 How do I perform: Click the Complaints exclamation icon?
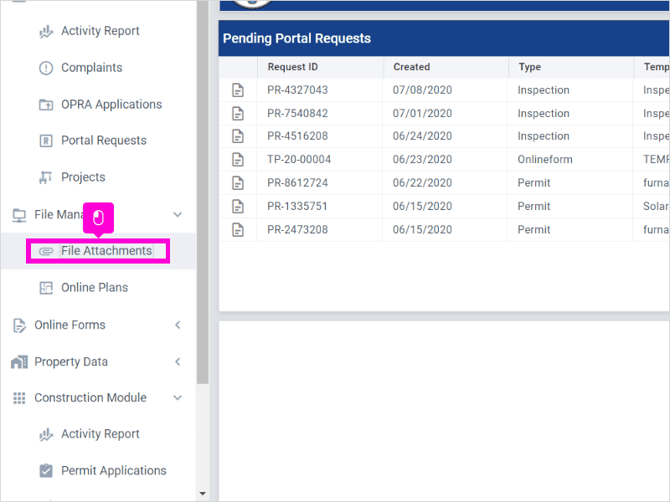click(46, 68)
